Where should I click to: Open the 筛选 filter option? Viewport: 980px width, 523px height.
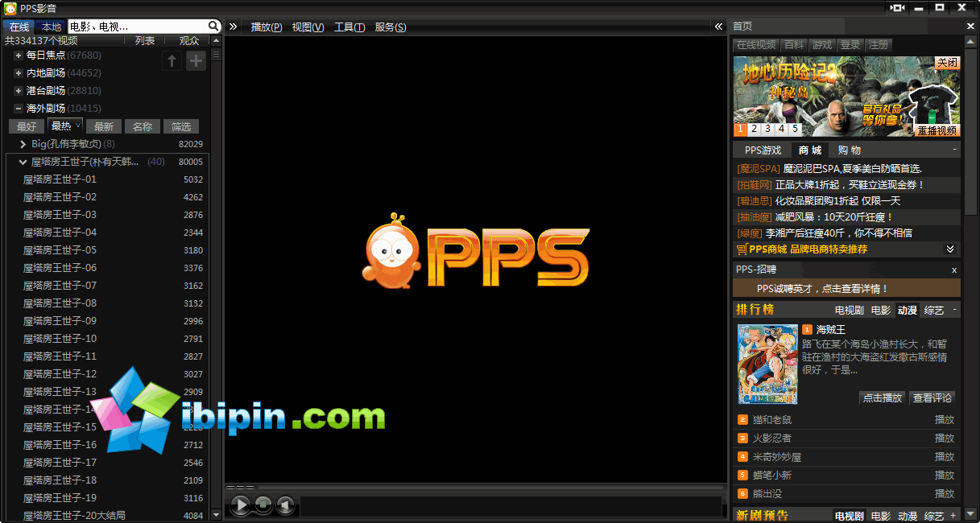tap(181, 126)
